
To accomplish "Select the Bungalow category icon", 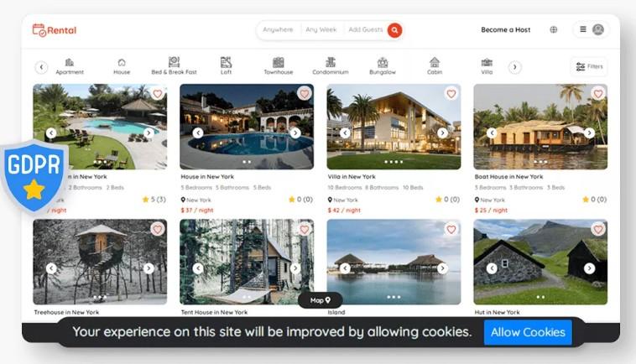I will 383,62.
